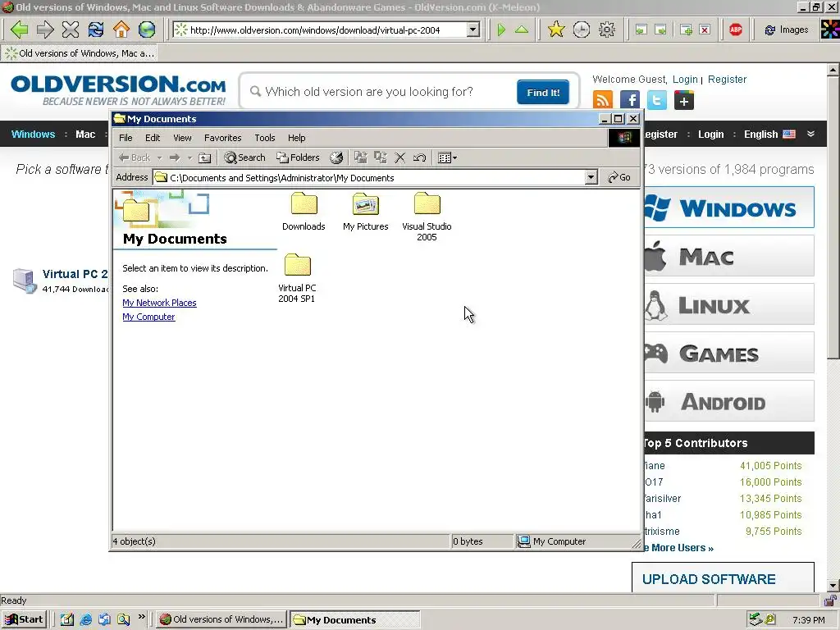The width and height of the screenshot is (840, 630).
Task: Open Help menu in My Documents
Action: click(296, 138)
